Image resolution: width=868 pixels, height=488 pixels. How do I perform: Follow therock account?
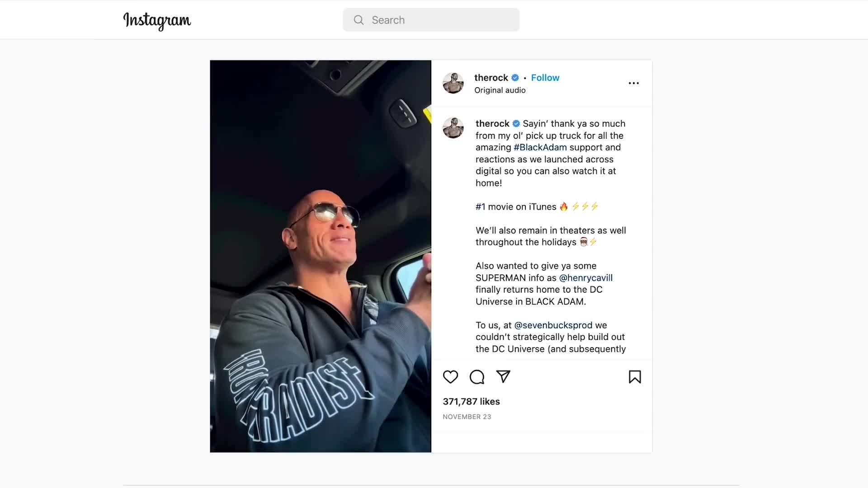click(545, 78)
